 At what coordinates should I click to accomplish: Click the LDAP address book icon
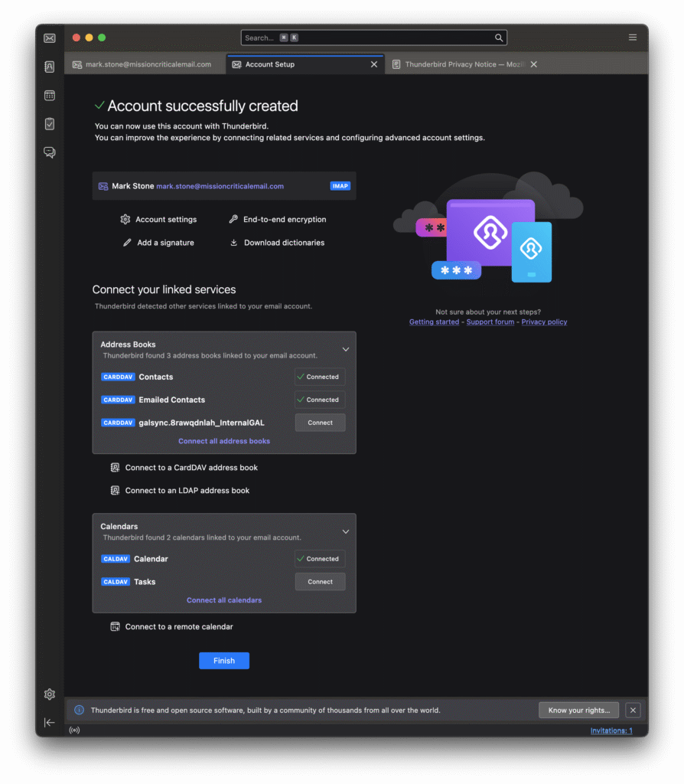(115, 491)
